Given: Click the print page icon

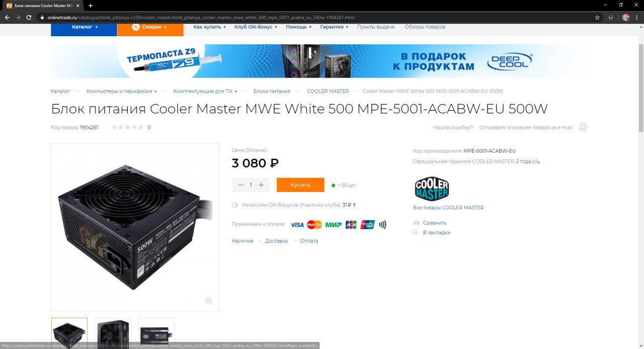Looking at the screenshot, I should pos(583,127).
